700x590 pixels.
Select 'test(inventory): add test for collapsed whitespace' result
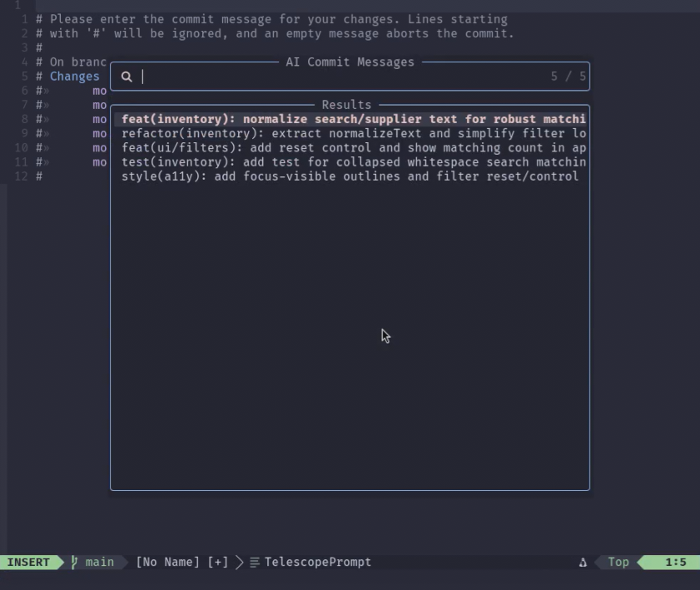point(350,162)
